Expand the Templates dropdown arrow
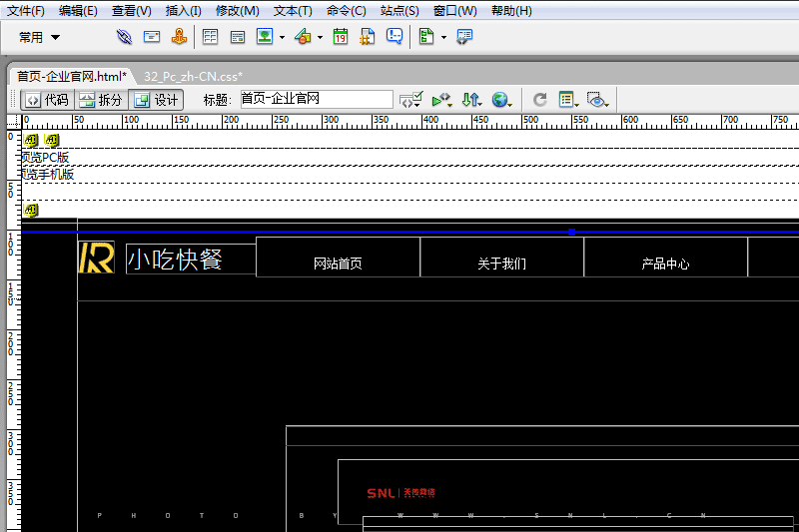The height and width of the screenshot is (532, 799). [443, 37]
